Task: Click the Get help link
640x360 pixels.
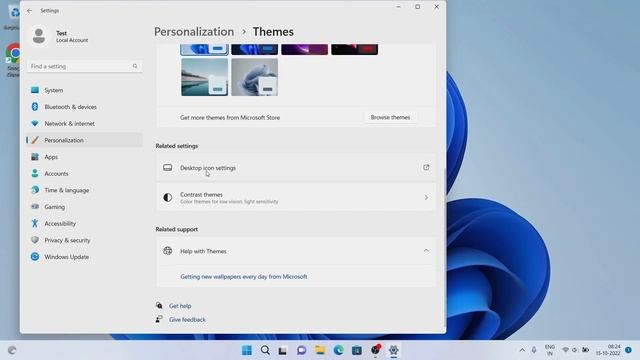Action: [180, 306]
